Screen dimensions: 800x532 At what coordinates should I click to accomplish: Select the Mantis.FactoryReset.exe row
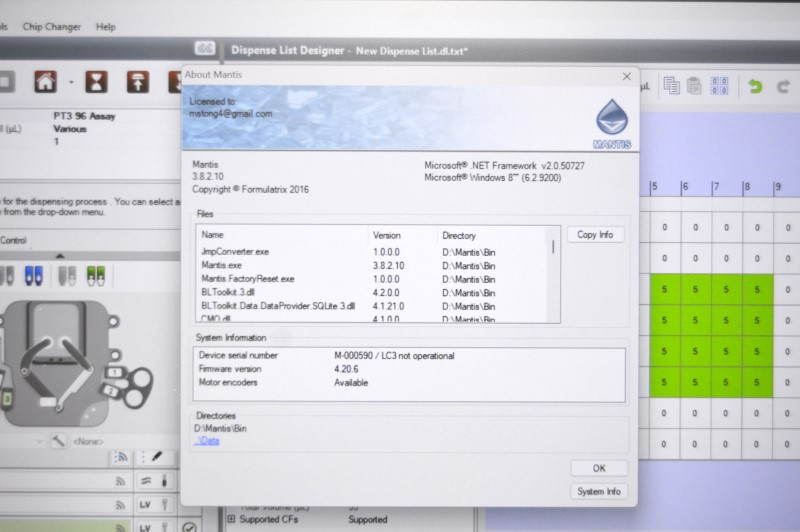[371, 279]
